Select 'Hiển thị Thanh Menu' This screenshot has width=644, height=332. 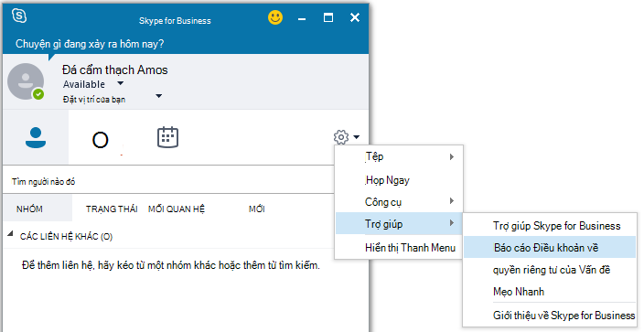click(399, 248)
